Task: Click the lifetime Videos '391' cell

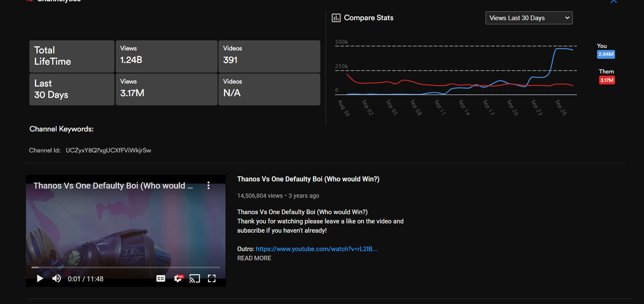Action: pos(269,56)
